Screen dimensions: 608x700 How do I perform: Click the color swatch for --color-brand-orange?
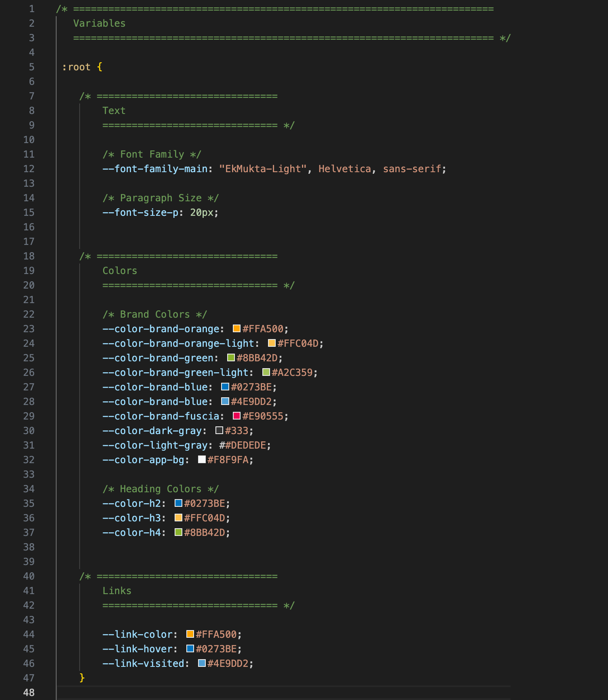pyautogui.click(x=236, y=329)
